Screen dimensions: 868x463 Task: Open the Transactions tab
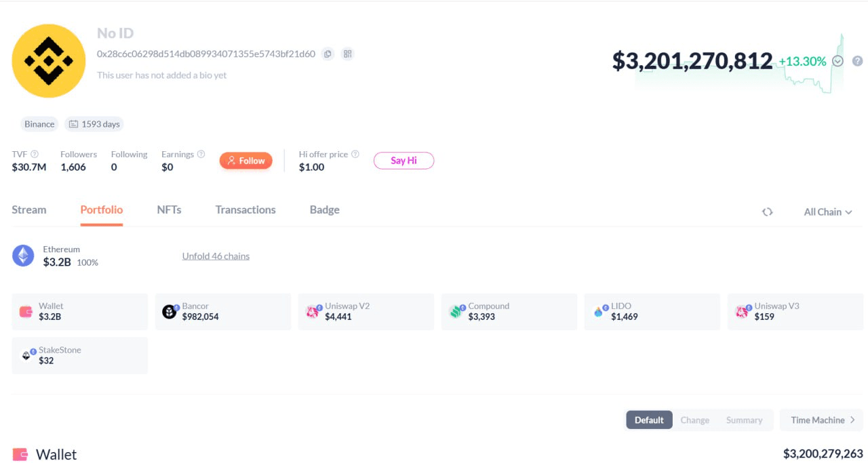(245, 209)
